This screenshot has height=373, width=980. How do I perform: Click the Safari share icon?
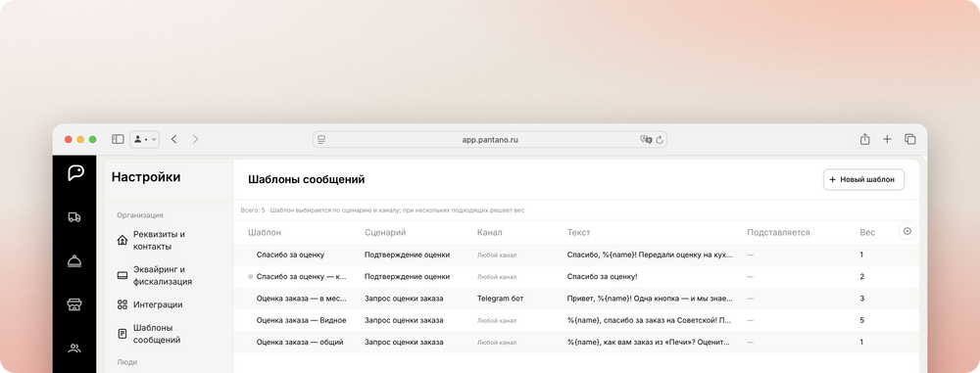[865, 139]
